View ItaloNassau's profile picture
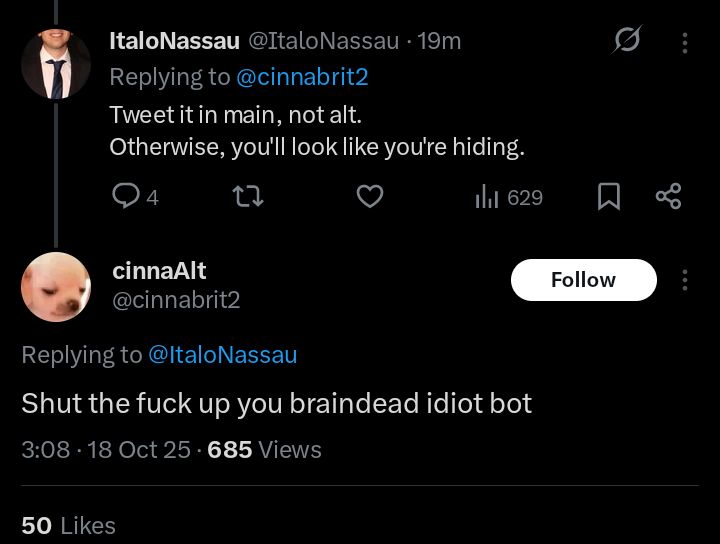This screenshot has height=544, width=720. click(x=56, y=64)
